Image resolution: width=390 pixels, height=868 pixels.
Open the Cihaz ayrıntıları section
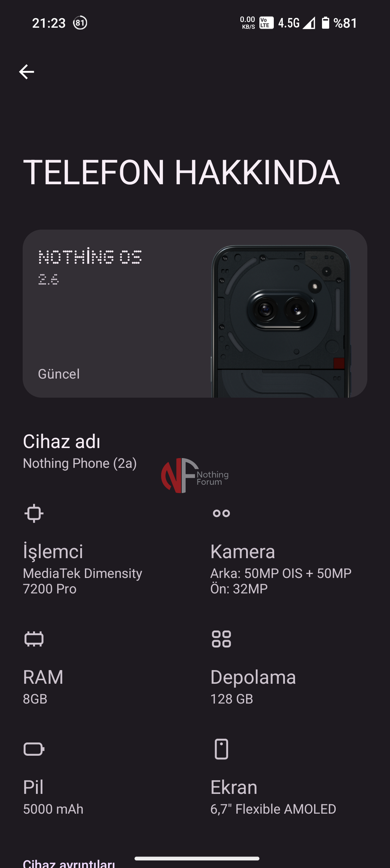(69, 863)
